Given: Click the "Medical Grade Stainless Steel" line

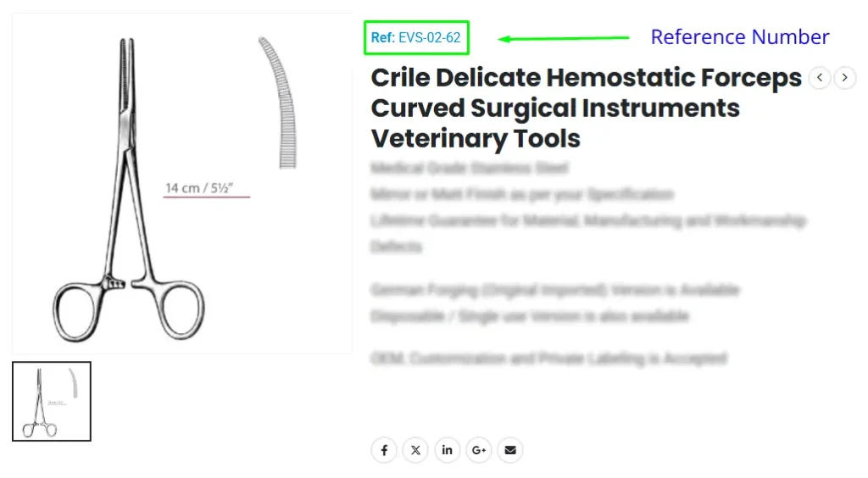Looking at the screenshot, I should [x=470, y=168].
